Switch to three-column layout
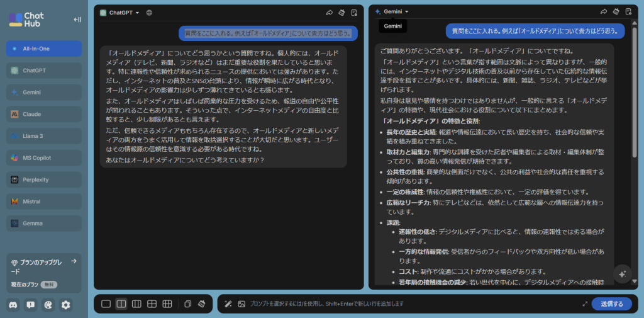 [x=136, y=304]
